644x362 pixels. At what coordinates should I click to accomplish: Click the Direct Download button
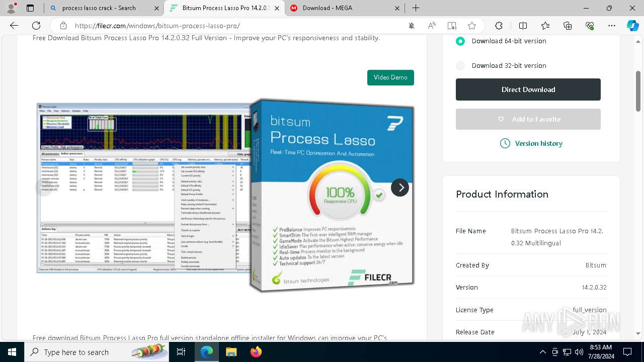528,89
